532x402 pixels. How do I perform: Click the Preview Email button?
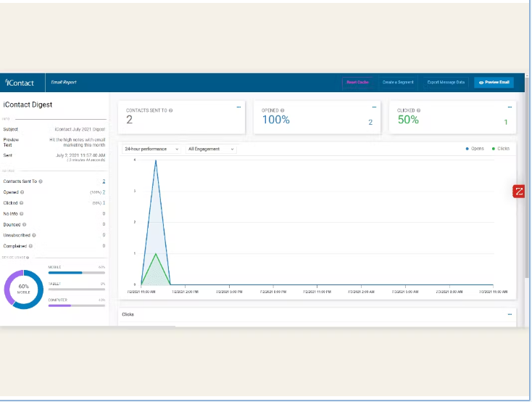(x=494, y=82)
